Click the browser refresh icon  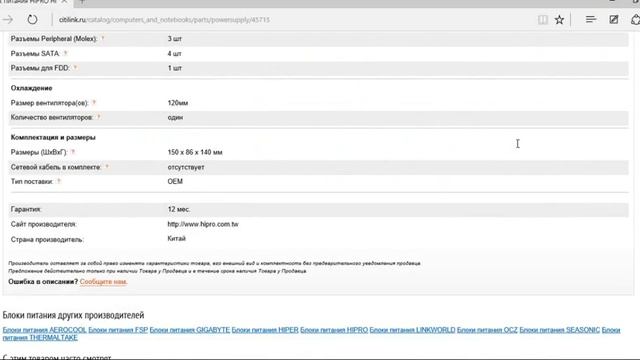(x=32, y=19)
